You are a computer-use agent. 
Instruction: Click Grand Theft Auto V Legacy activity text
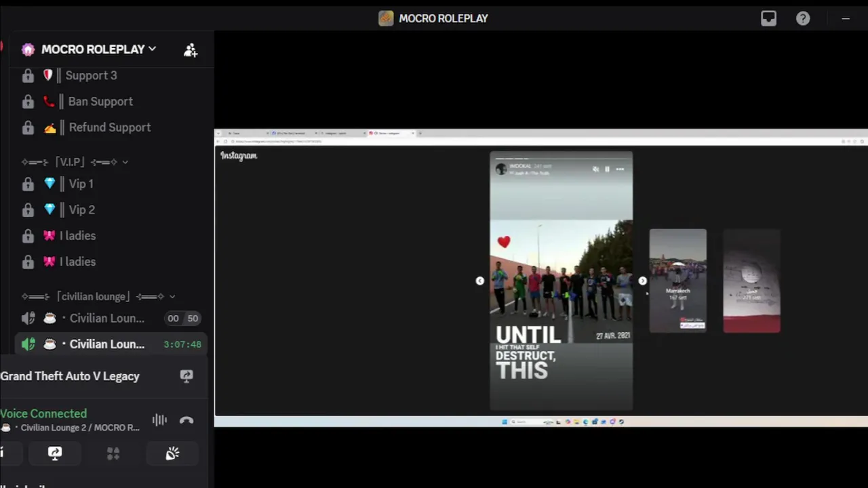[70, 376]
